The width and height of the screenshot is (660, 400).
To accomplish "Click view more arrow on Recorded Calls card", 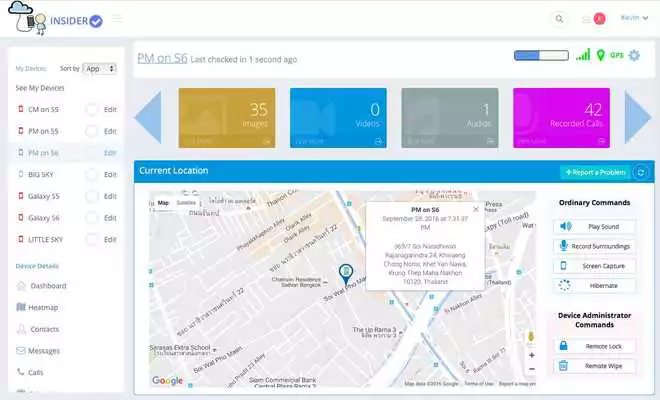I will tap(601, 141).
